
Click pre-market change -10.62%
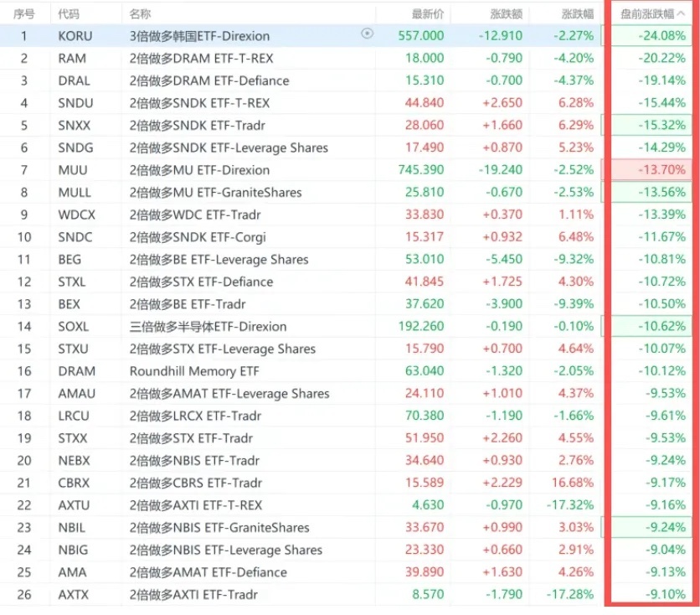click(x=662, y=326)
